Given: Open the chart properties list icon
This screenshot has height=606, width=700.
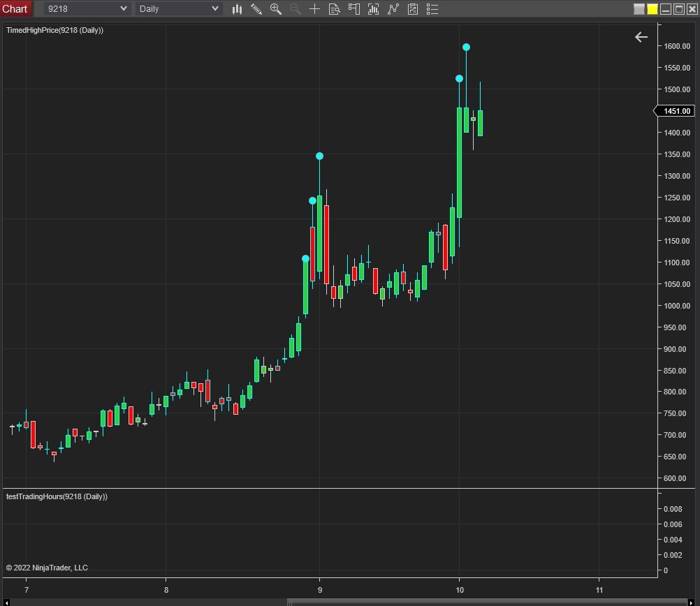Looking at the screenshot, I should (432, 9).
